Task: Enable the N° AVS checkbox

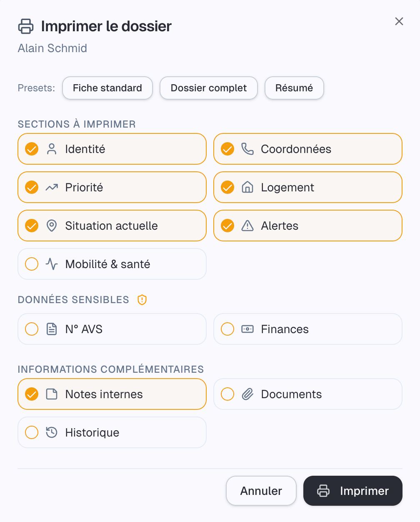Action: pyautogui.click(x=31, y=329)
